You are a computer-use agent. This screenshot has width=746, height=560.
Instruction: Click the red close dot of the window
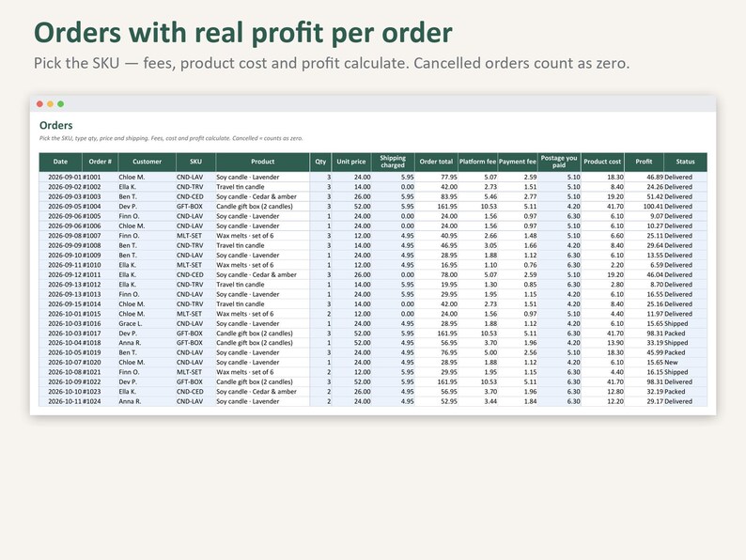coord(40,103)
